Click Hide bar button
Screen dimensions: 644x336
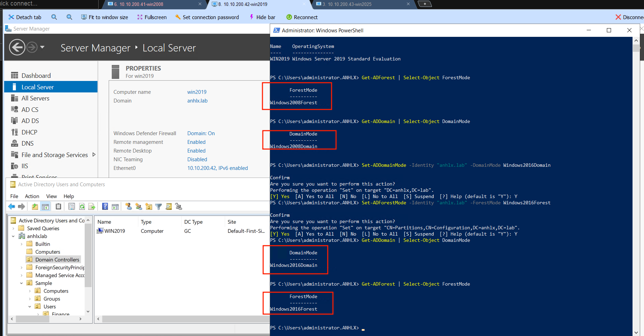(262, 17)
